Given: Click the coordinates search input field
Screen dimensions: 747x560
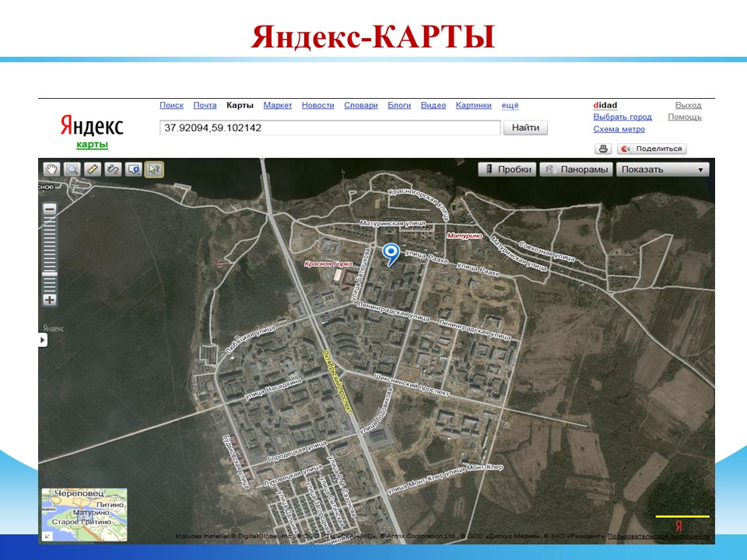Looking at the screenshot, I should pos(330,128).
